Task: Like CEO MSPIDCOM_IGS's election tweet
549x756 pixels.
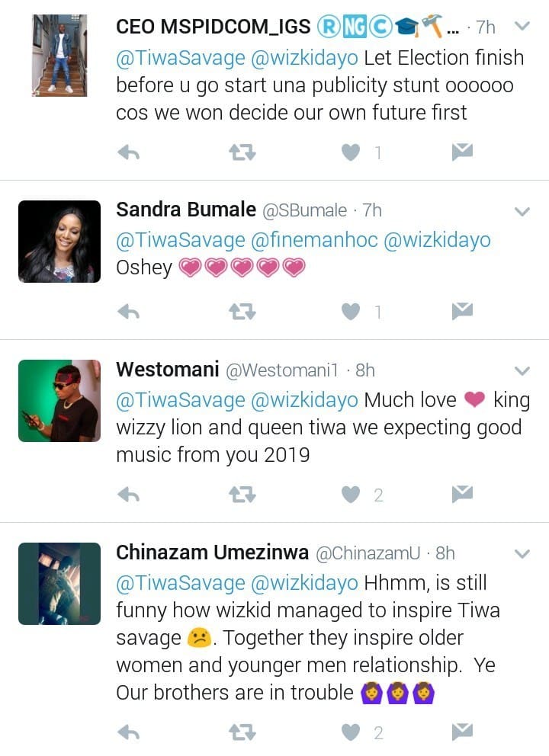Action: point(351,153)
